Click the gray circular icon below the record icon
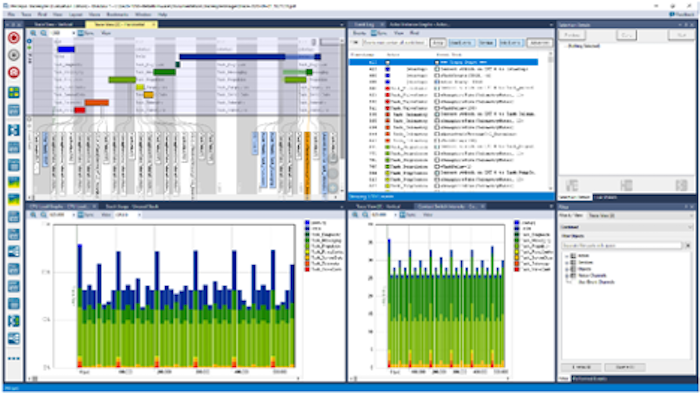The image size is (700, 393). pyautogui.click(x=14, y=55)
